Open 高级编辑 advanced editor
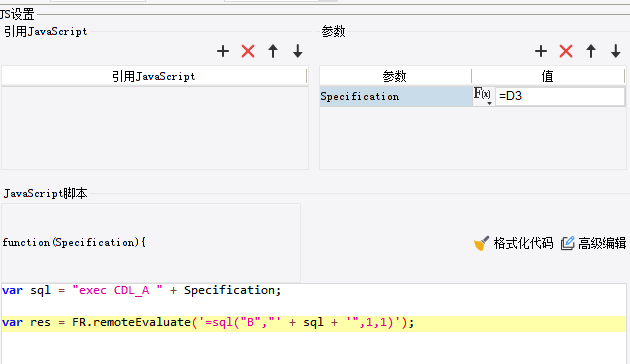630x364 pixels. [x=593, y=243]
